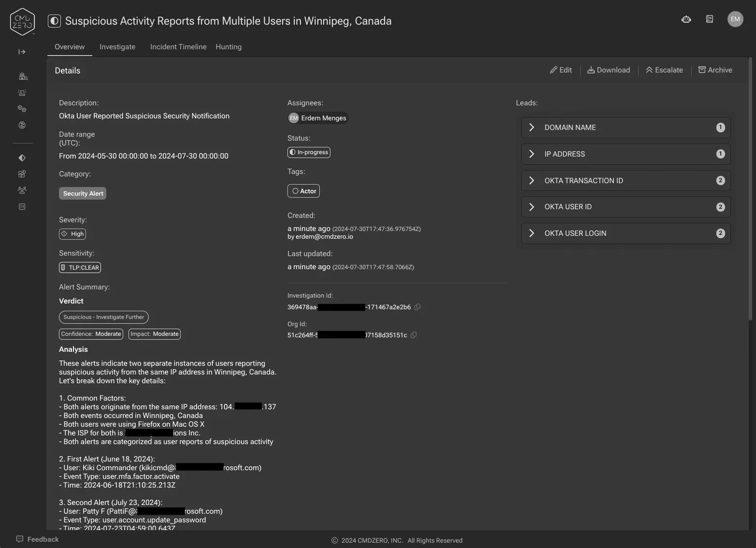Click the Confidence: Moderate badge

point(91,334)
